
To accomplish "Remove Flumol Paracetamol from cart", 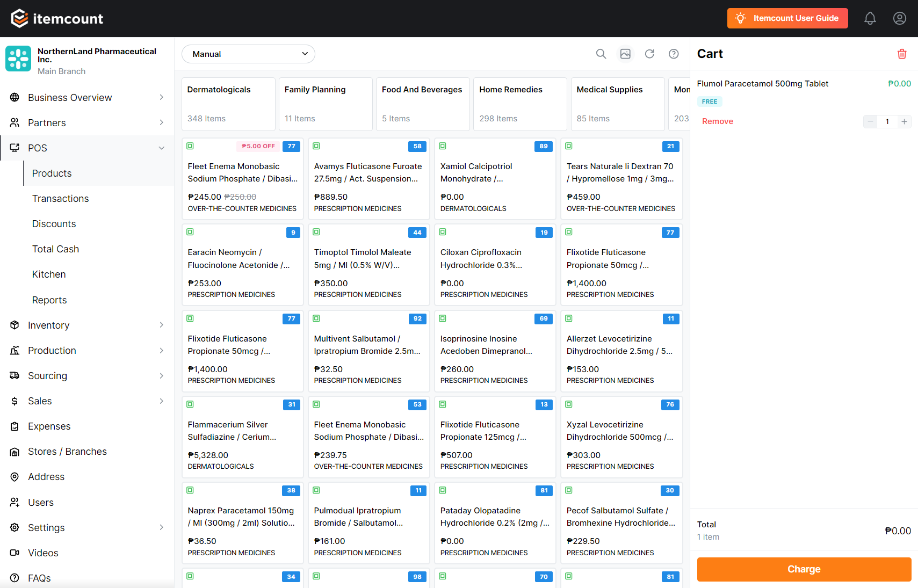I will (x=718, y=121).
